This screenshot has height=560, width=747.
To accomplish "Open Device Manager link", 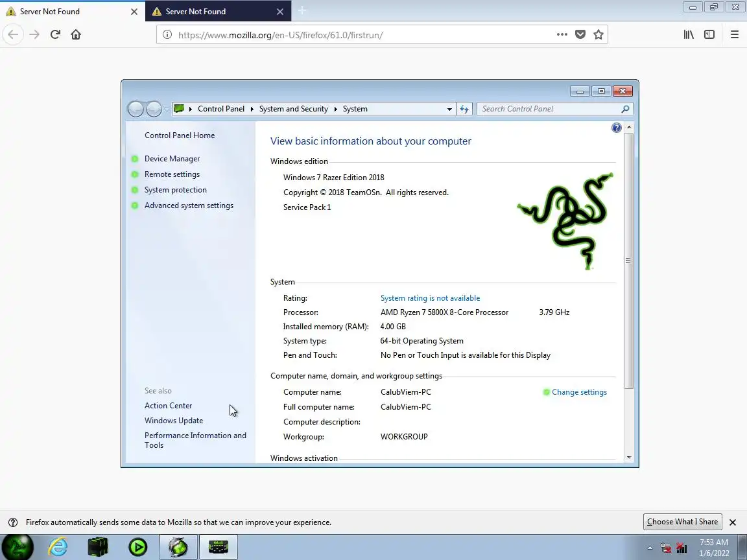I will click(172, 159).
